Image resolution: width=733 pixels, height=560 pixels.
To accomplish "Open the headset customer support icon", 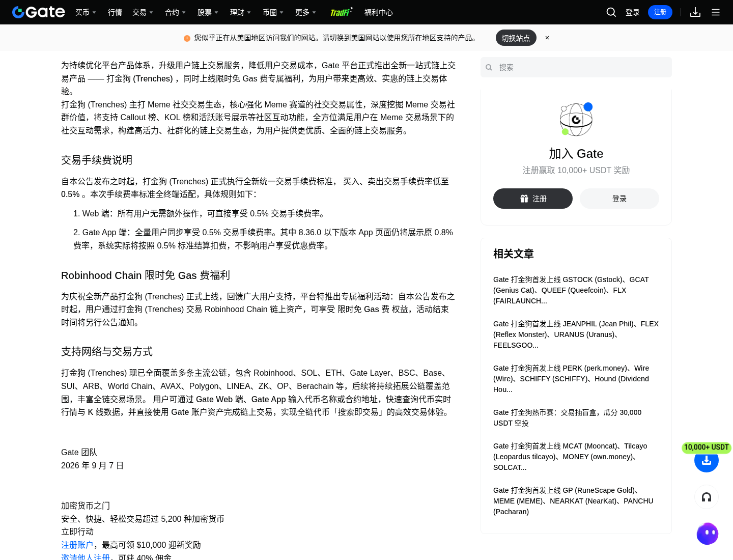I will tap(707, 497).
